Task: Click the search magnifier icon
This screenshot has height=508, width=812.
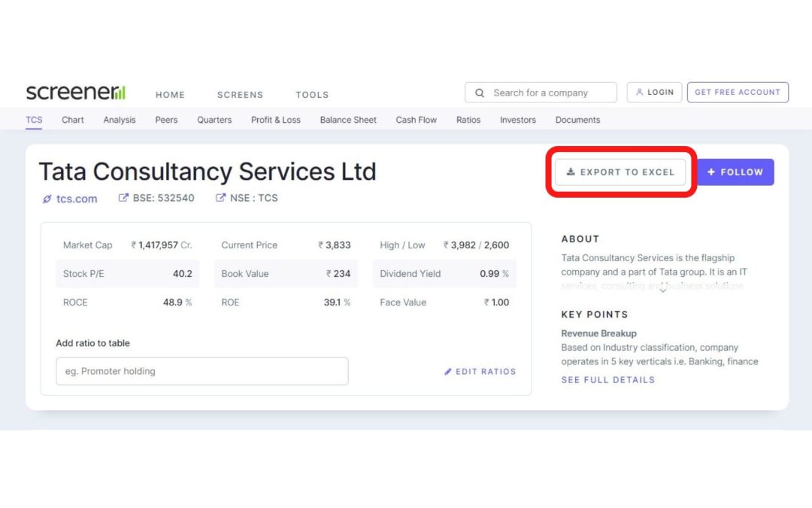Action: [x=480, y=93]
